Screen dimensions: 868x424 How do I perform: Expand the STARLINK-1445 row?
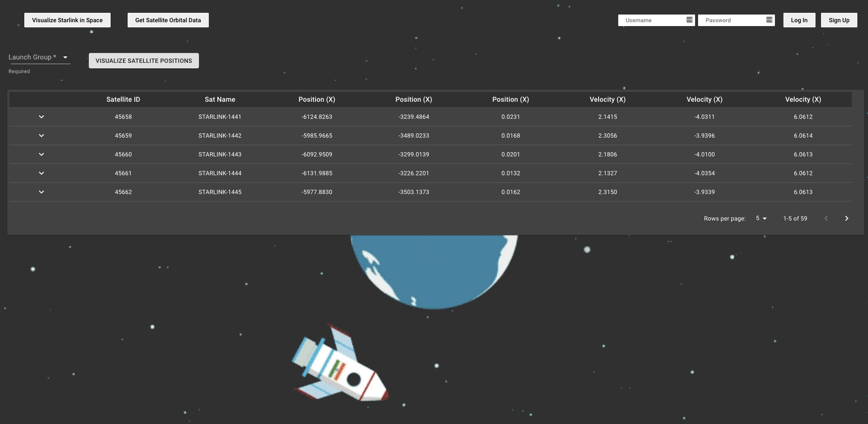coord(41,192)
